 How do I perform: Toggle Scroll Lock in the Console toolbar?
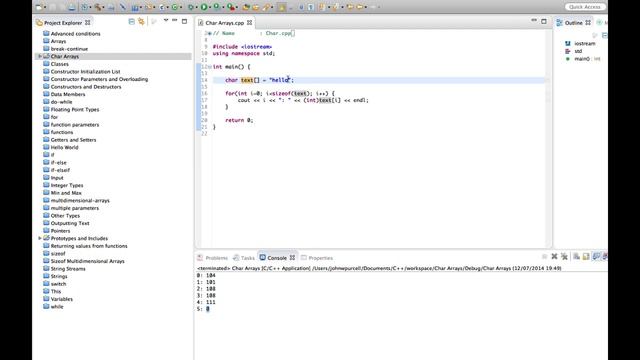click(x=586, y=256)
